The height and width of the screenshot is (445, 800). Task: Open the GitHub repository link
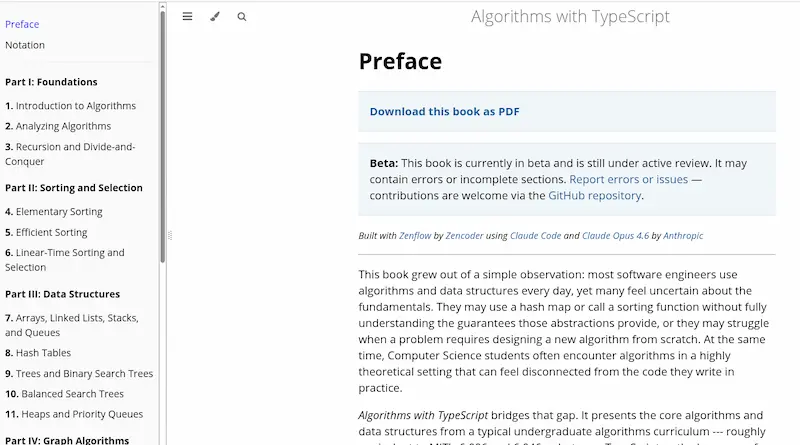coord(594,196)
